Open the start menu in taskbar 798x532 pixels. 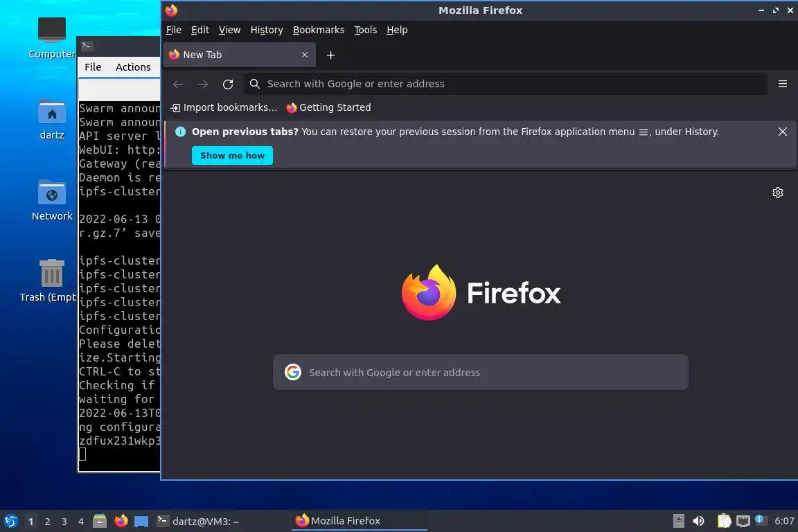pos(10,522)
